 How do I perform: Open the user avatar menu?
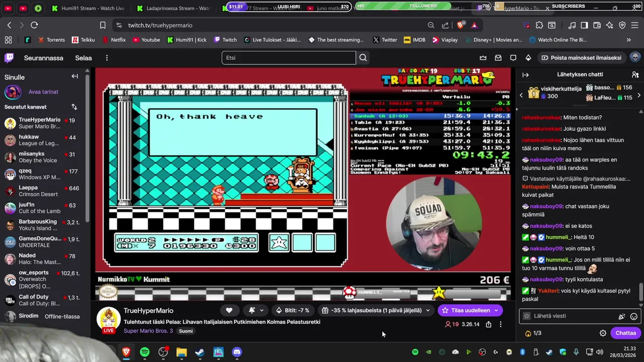635,57
